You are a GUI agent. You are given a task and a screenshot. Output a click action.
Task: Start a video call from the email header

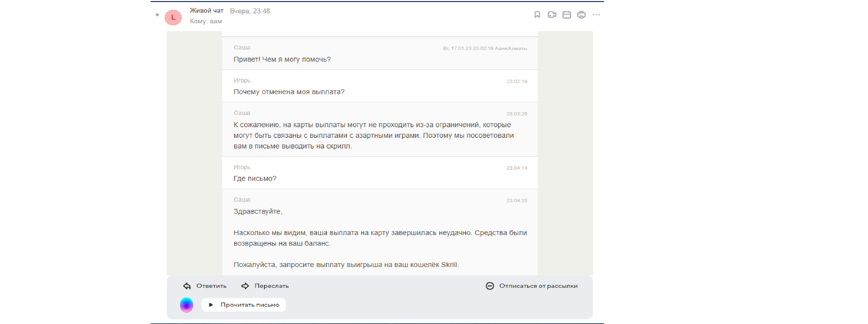(552, 15)
